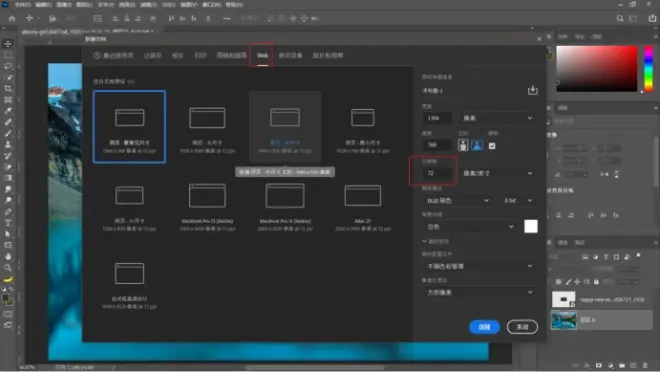The image size is (660, 372).
Task: Select the Hand tool
Action: (8, 256)
